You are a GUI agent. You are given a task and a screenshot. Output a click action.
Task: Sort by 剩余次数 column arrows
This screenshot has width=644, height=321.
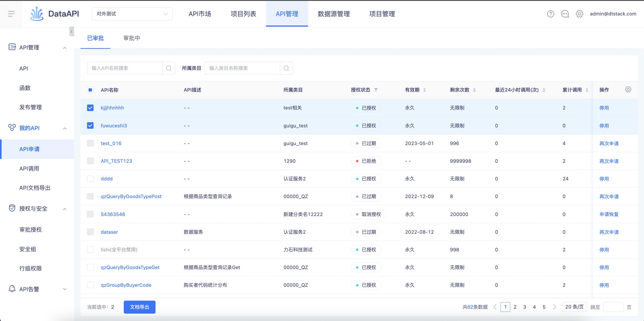click(x=474, y=90)
